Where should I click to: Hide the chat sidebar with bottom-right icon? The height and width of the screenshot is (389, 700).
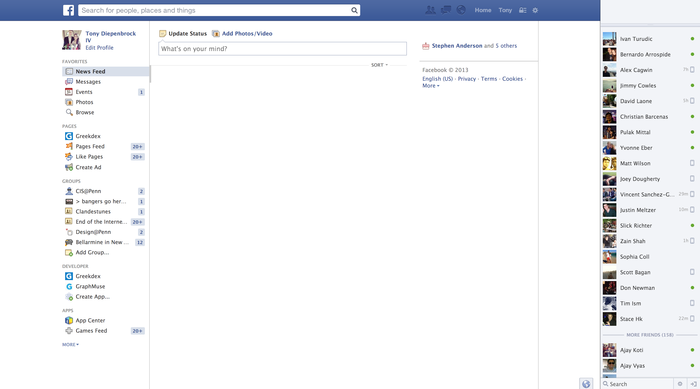coord(693,384)
